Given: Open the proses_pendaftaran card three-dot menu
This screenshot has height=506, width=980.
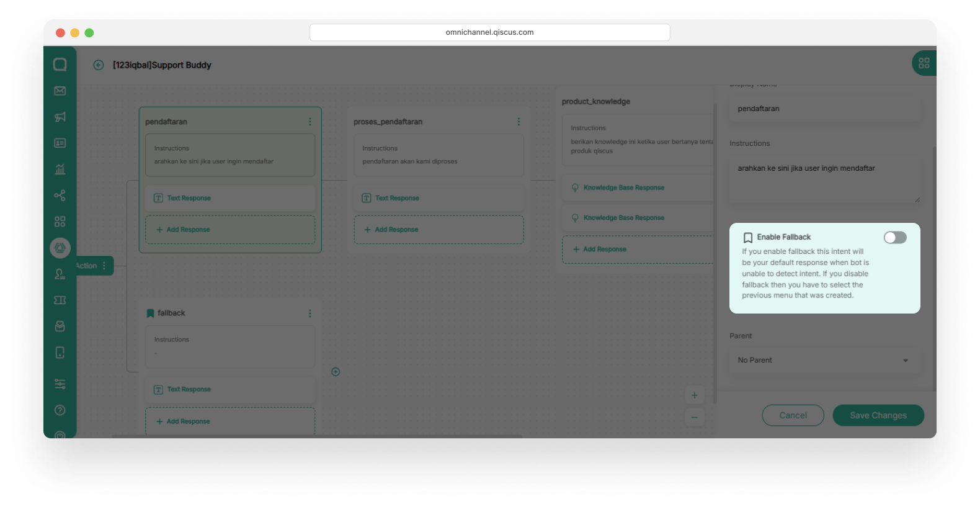Looking at the screenshot, I should click(519, 122).
